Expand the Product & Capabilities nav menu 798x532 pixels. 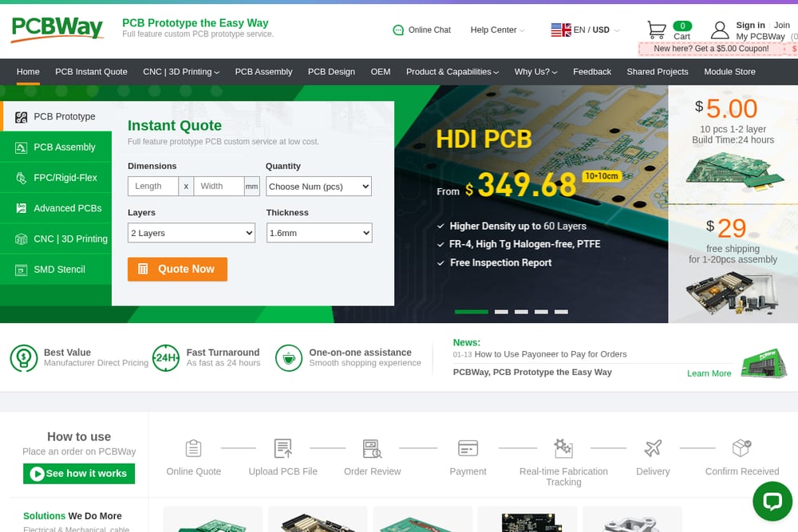(x=452, y=72)
